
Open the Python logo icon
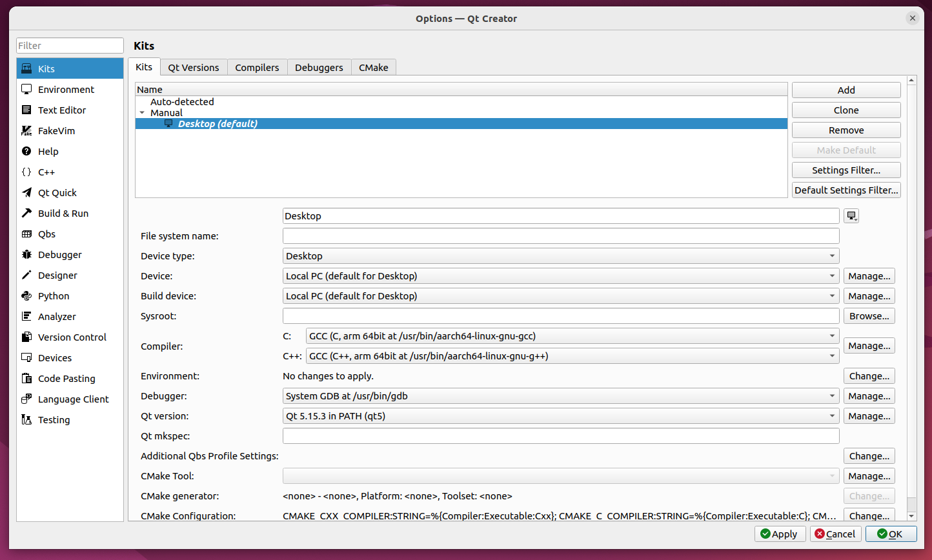(26, 295)
